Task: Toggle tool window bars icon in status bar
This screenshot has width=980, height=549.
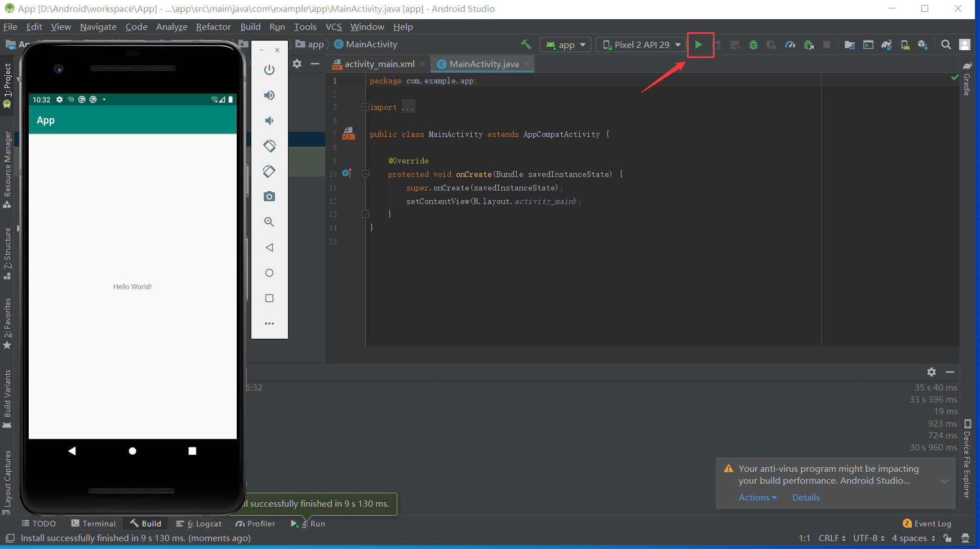Action: pos(10,538)
